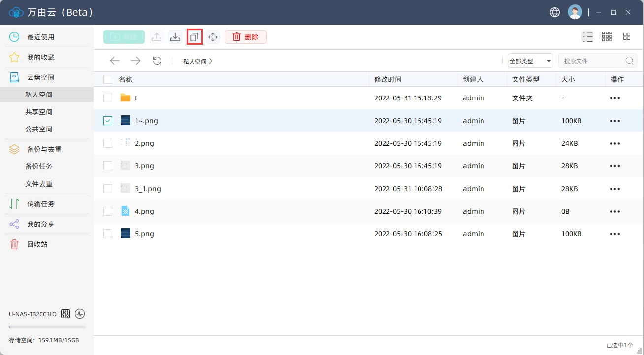Open the thumbnail view icon
Screen dimensions: 644x355
pyautogui.click(x=626, y=36)
